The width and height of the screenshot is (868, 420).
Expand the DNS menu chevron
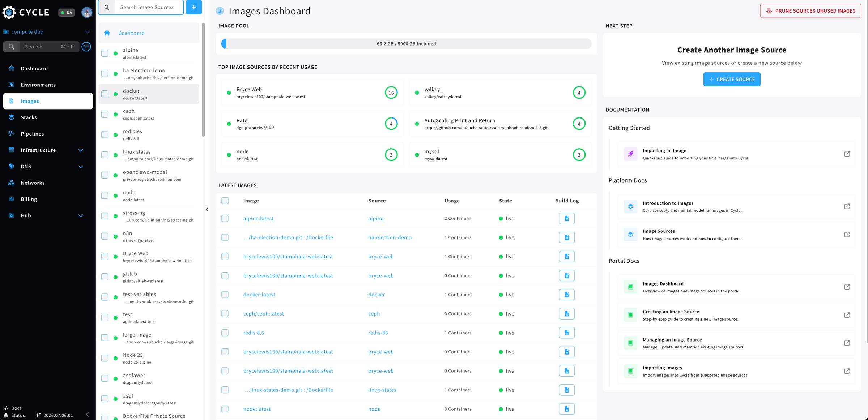[81, 167]
